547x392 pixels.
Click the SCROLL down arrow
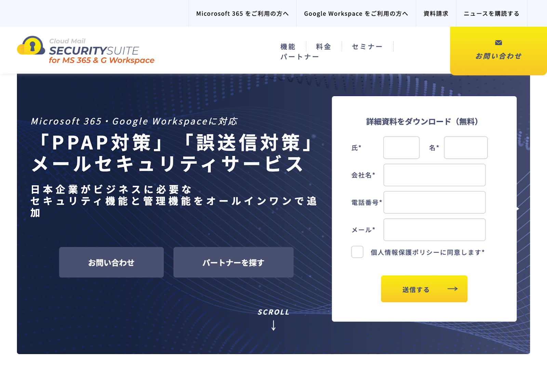click(x=273, y=325)
